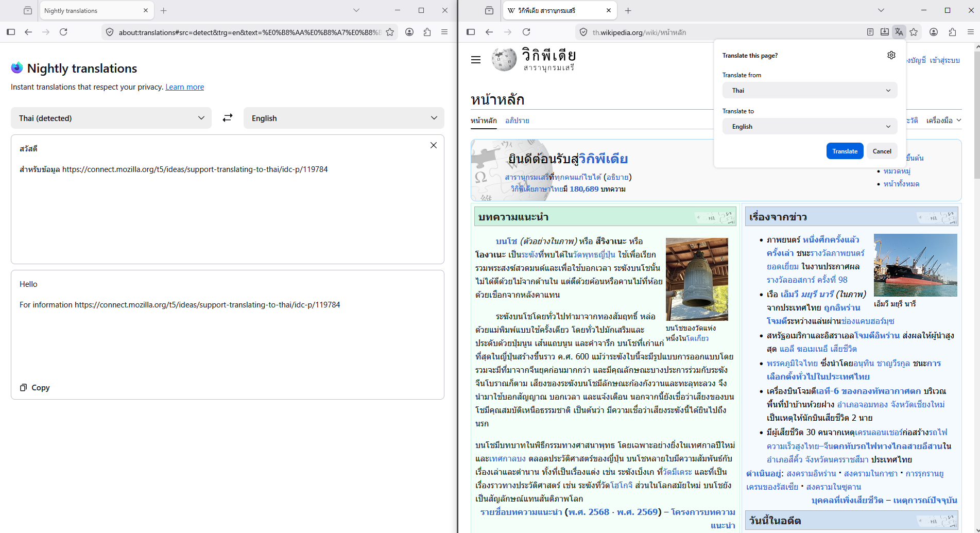Screen dimensions: 980x533
Task: Close the วิกิพีเดีย สารานุกรมเสรี tab
Action: 609,10
